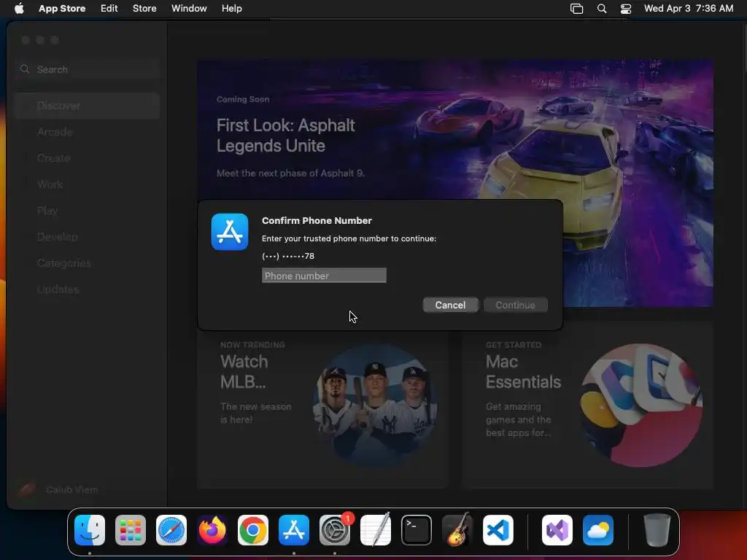Open Control Center in menu bar
Viewport: 747px width, 560px height.
click(625, 9)
